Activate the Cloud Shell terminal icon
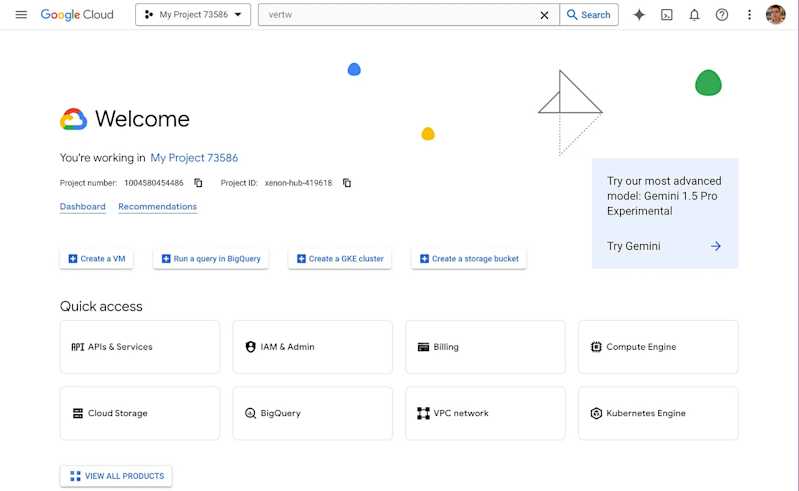Screen dimensions: 799x491 (667, 15)
